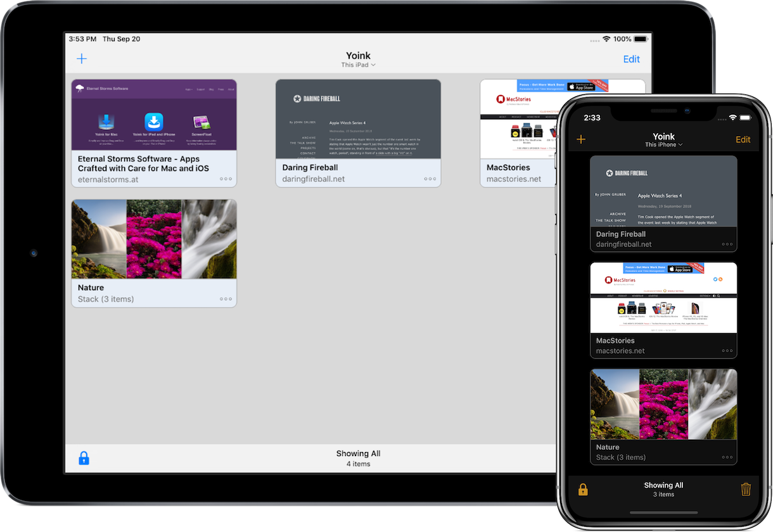This screenshot has width=773, height=532.
Task: Tap the 'daringfireball.net' text on iPad
Action: (x=314, y=179)
